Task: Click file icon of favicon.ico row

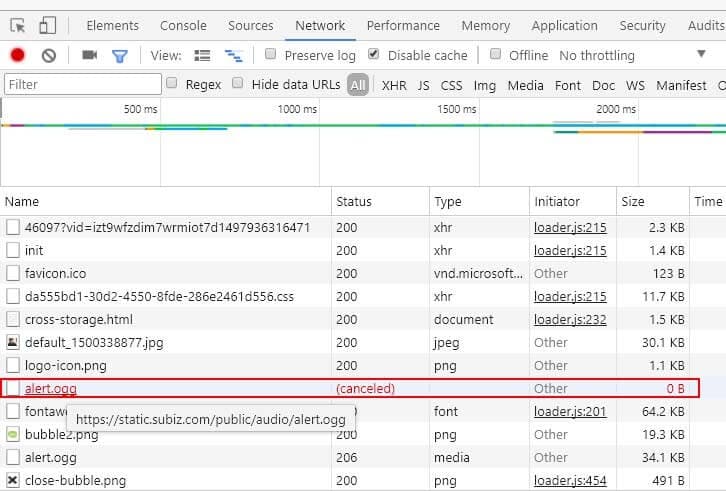Action: 13,273
